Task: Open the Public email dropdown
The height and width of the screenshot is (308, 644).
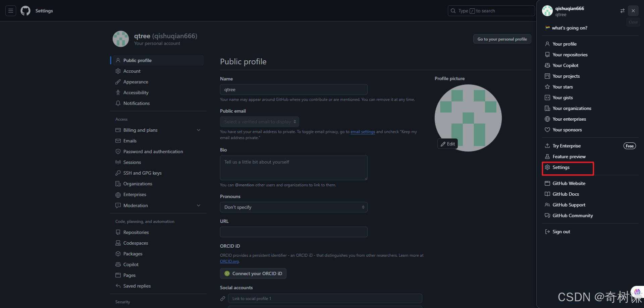Action: pos(260,122)
